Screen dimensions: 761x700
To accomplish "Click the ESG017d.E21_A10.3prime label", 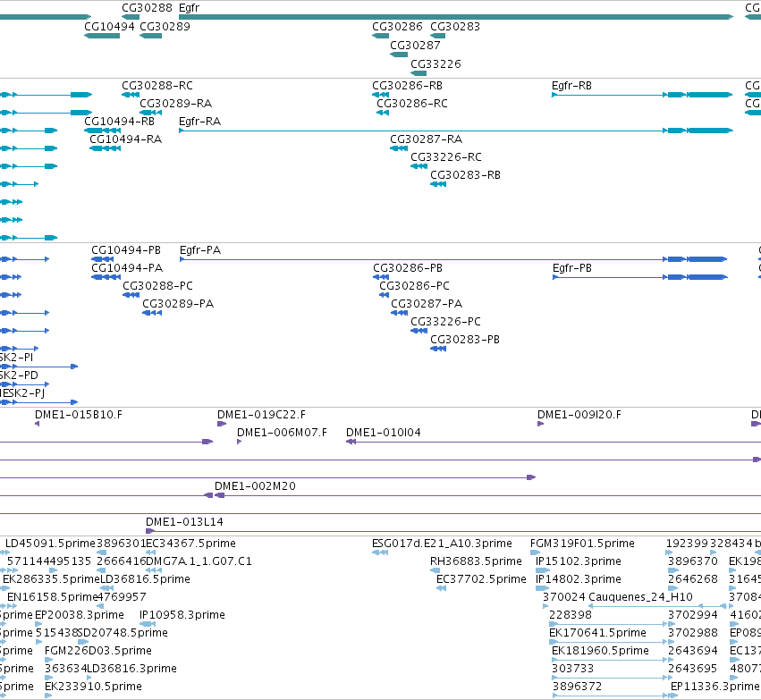I will coord(442,544).
